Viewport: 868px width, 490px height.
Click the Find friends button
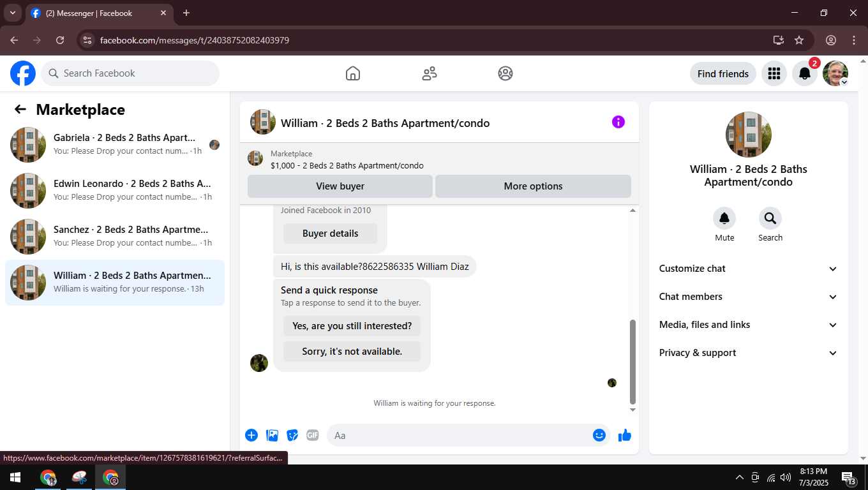click(723, 73)
